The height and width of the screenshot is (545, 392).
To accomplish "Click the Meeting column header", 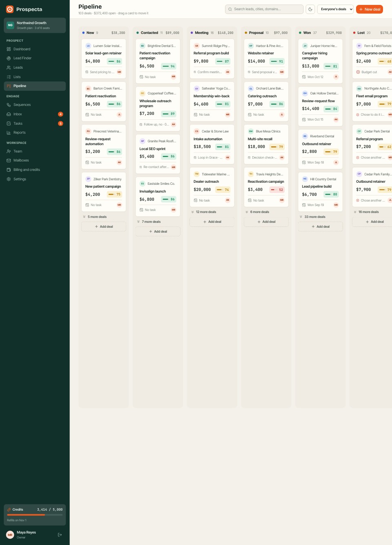I will point(212,33).
